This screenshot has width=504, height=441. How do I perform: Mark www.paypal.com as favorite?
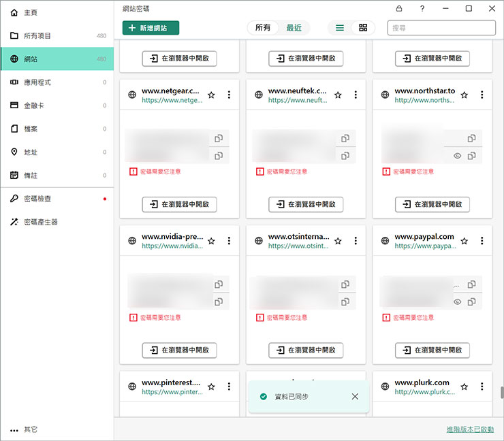coord(464,241)
